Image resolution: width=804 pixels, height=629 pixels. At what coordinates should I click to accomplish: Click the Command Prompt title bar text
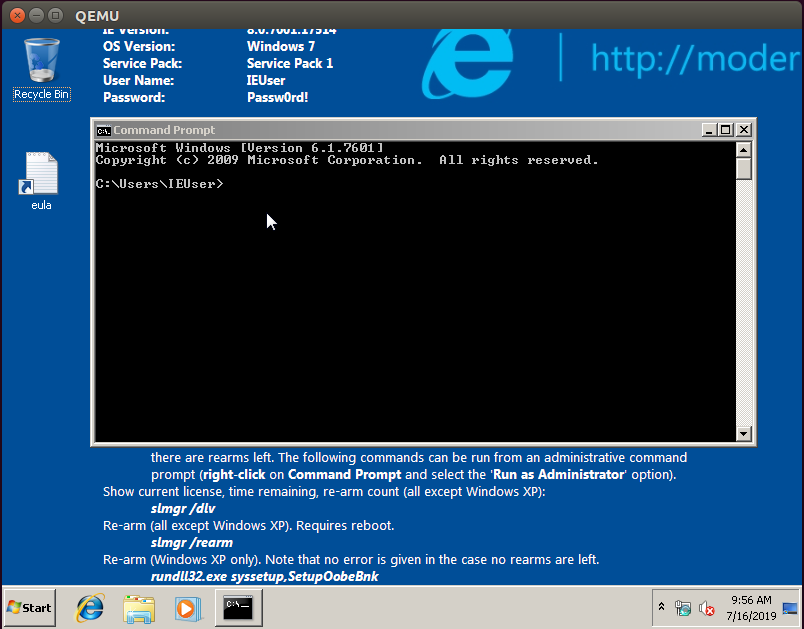(164, 130)
